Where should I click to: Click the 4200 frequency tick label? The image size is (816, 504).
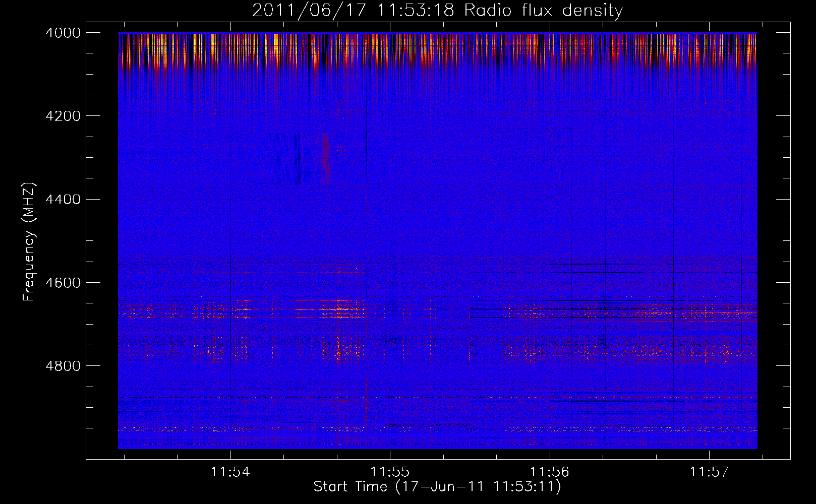63,116
